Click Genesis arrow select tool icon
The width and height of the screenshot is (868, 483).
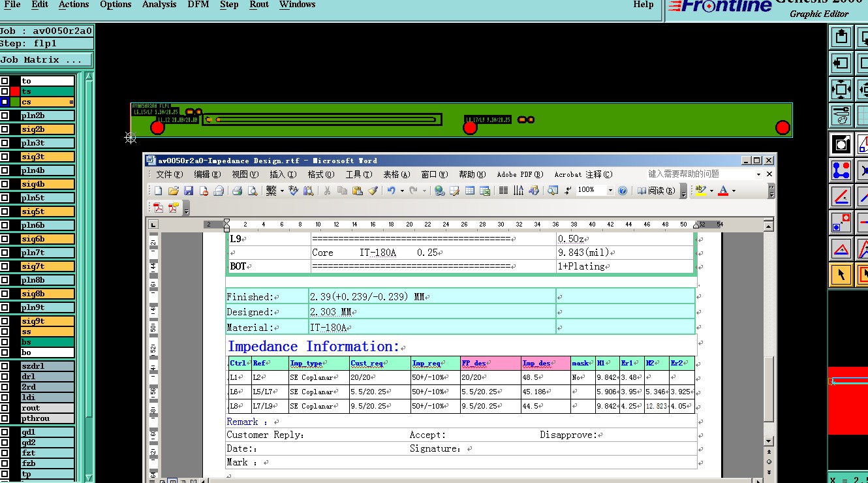coord(841,274)
